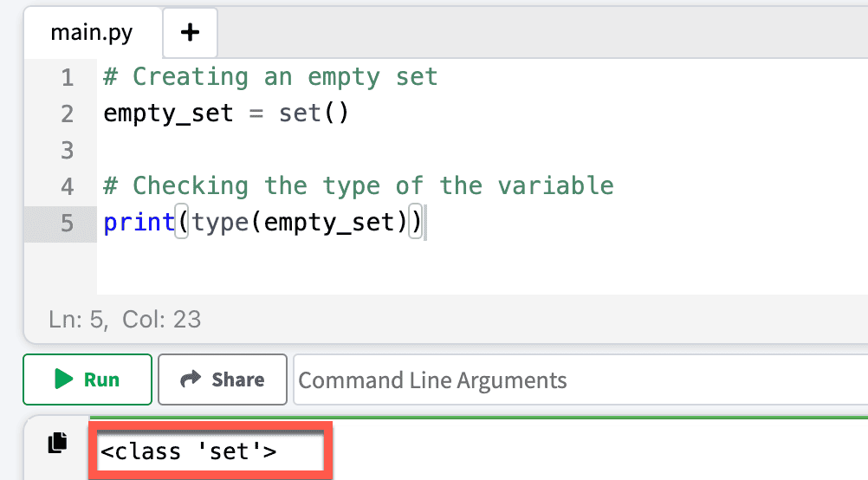Click the type function on line 5
868x480 pixels.
(220, 224)
